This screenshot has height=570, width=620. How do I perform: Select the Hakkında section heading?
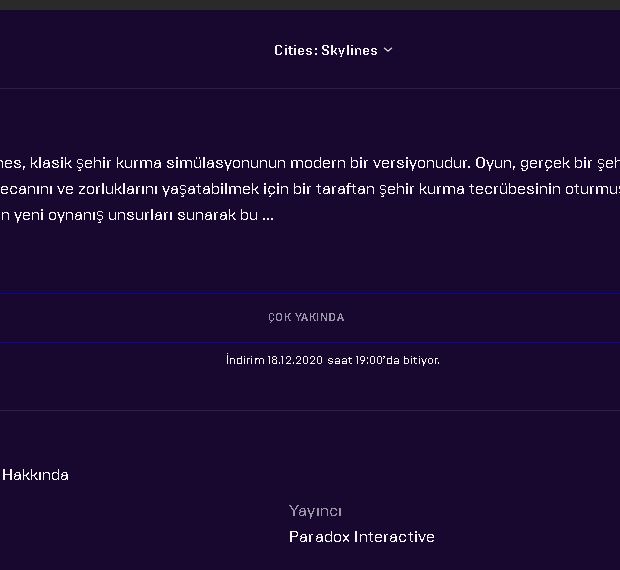[35, 475]
